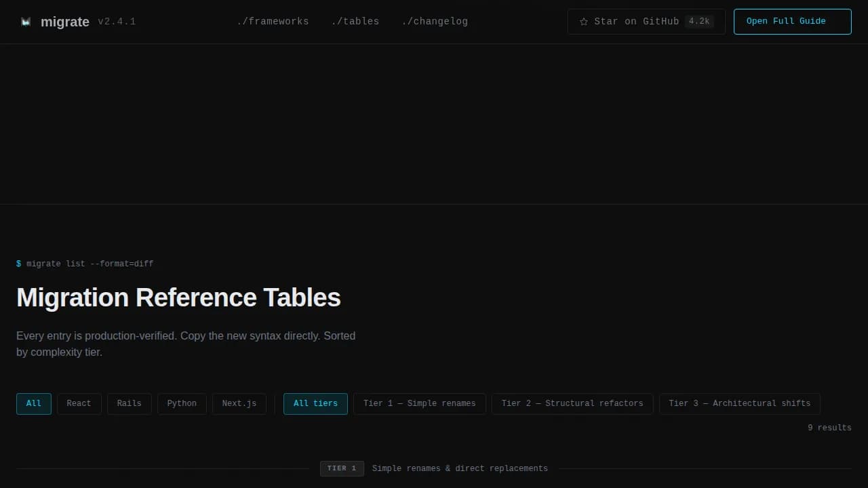Filter entries by Next.js
This screenshot has height=488, width=868.
click(x=239, y=404)
